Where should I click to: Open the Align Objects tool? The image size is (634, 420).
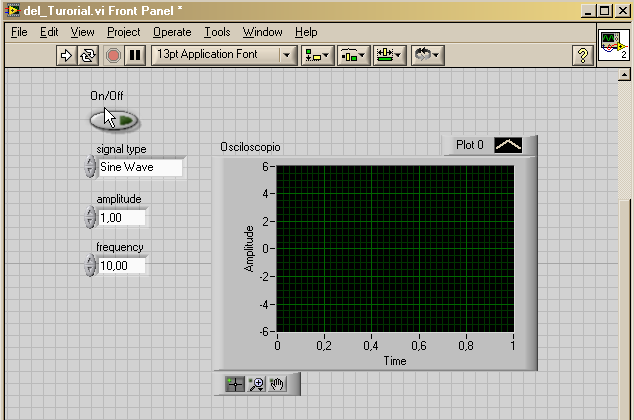click(318, 55)
